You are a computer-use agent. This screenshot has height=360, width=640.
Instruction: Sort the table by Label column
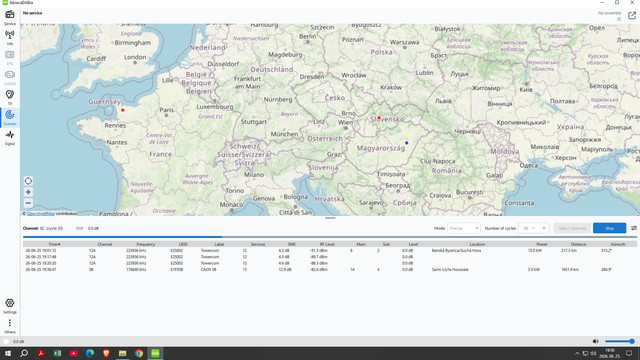coord(219,244)
